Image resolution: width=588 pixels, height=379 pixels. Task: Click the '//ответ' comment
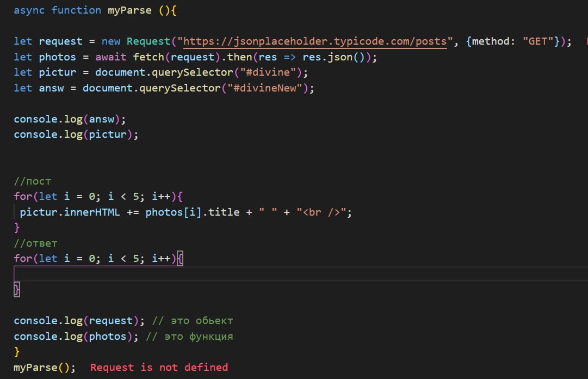click(35, 243)
